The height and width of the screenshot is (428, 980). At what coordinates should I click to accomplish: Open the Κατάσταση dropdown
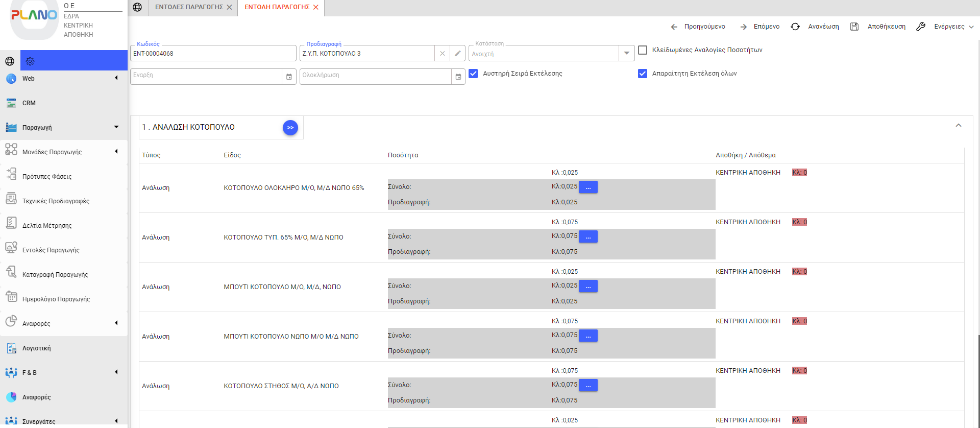[627, 53]
